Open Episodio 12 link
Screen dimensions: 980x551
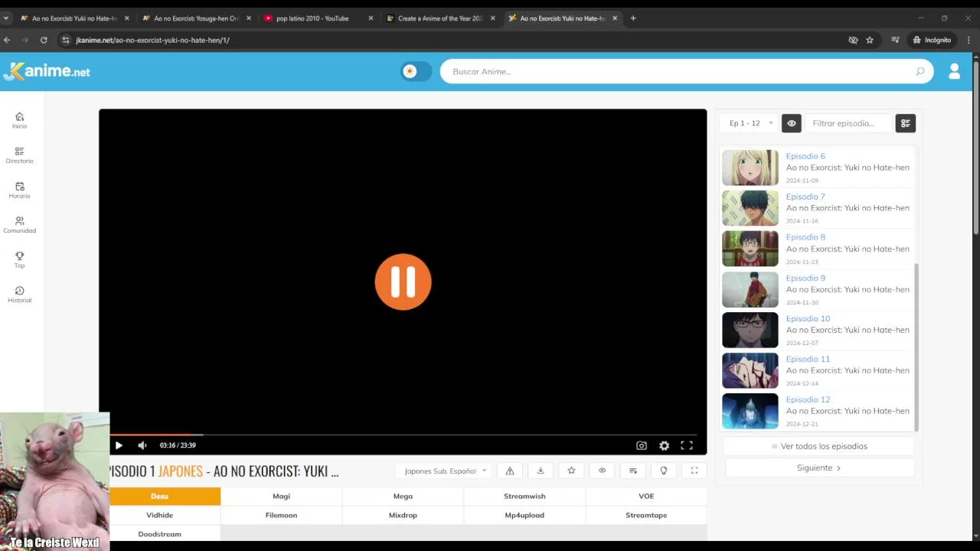pos(808,399)
